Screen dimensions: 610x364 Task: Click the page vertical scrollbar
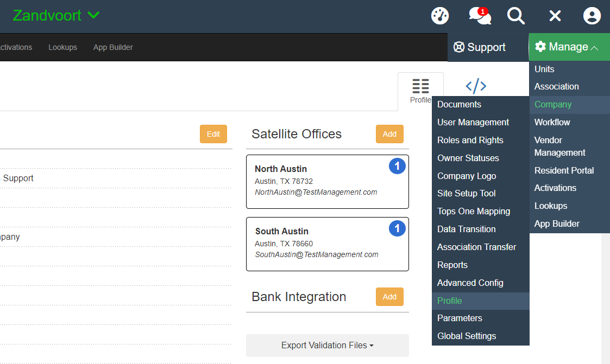(x=606, y=298)
